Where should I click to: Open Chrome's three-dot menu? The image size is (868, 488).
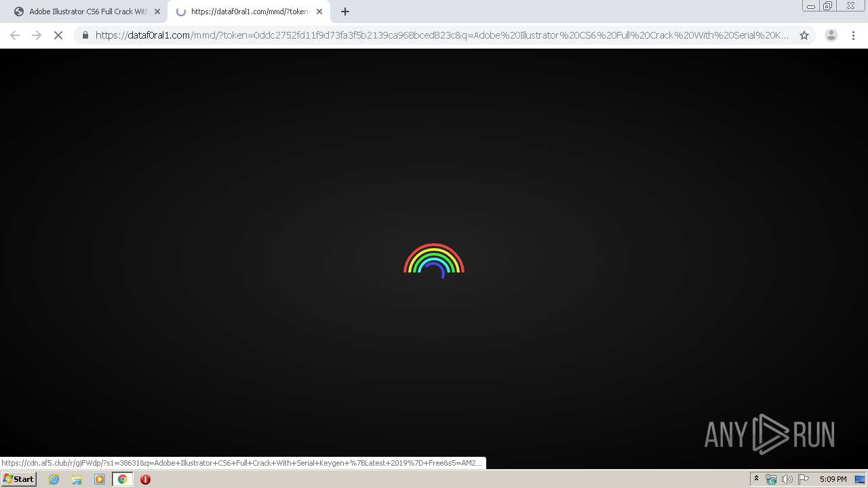pyautogui.click(x=854, y=35)
